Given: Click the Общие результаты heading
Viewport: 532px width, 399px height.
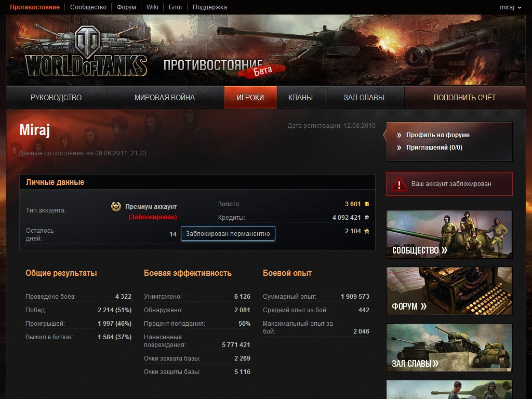Looking at the screenshot, I should (61, 273).
